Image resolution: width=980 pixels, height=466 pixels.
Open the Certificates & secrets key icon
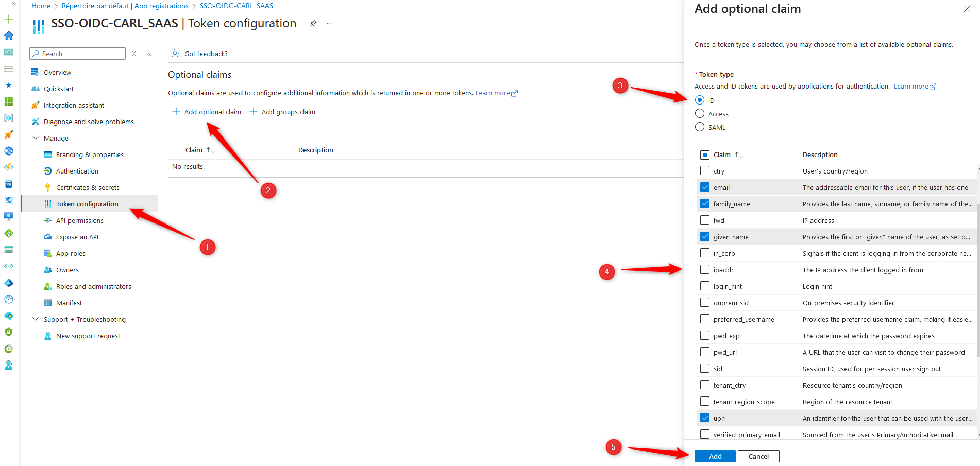48,187
